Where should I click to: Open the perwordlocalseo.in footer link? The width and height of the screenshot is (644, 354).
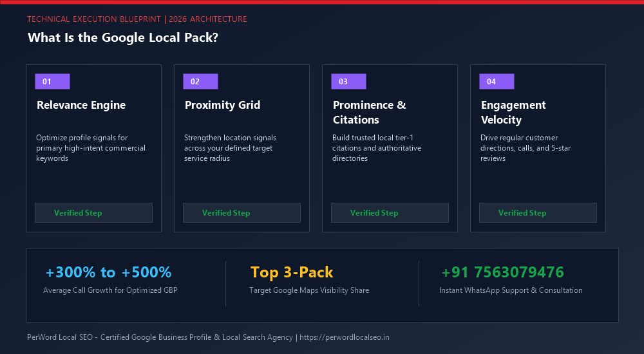[x=344, y=337]
